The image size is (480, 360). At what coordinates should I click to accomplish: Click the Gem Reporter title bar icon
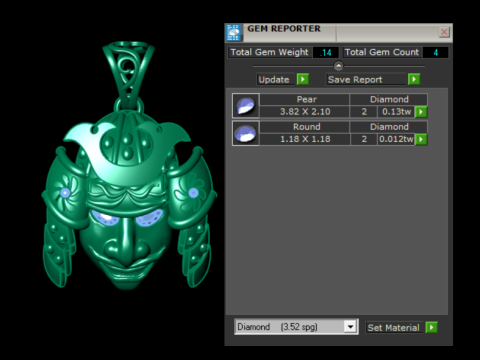point(234,32)
